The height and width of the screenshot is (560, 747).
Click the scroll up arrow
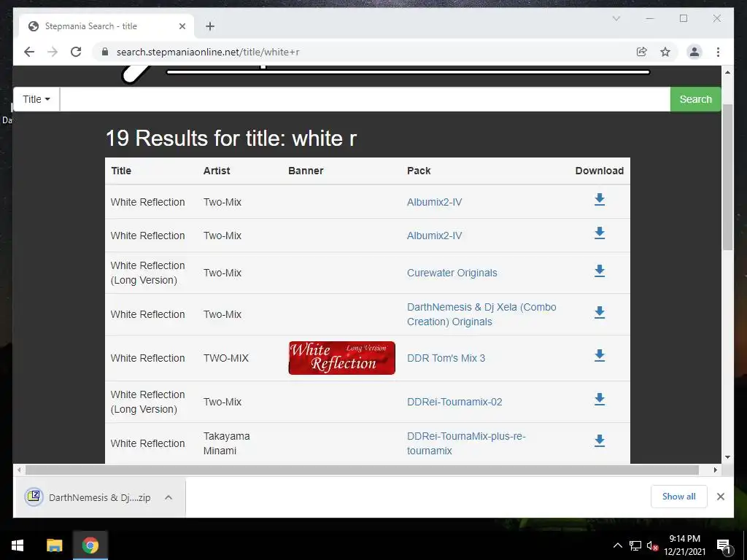click(x=727, y=72)
